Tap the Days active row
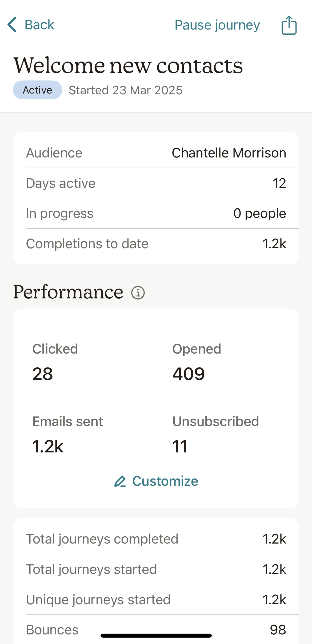 click(156, 183)
